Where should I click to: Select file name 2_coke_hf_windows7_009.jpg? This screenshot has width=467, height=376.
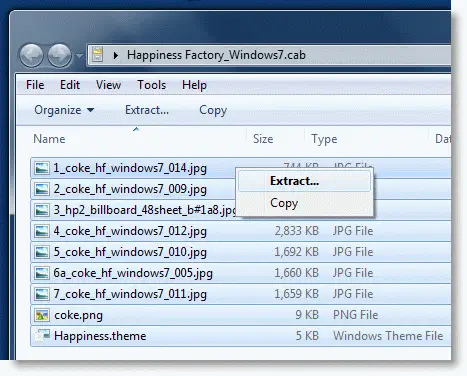130,189
